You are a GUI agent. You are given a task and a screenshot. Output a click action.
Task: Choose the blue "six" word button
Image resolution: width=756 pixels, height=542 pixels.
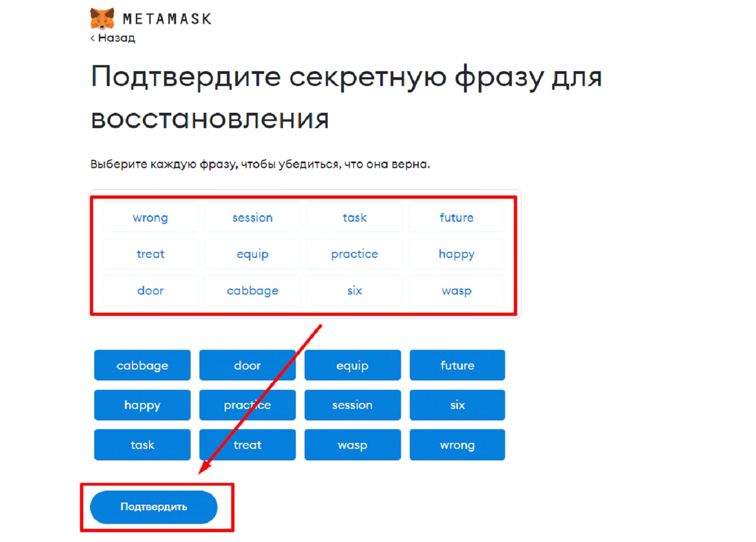(x=457, y=405)
